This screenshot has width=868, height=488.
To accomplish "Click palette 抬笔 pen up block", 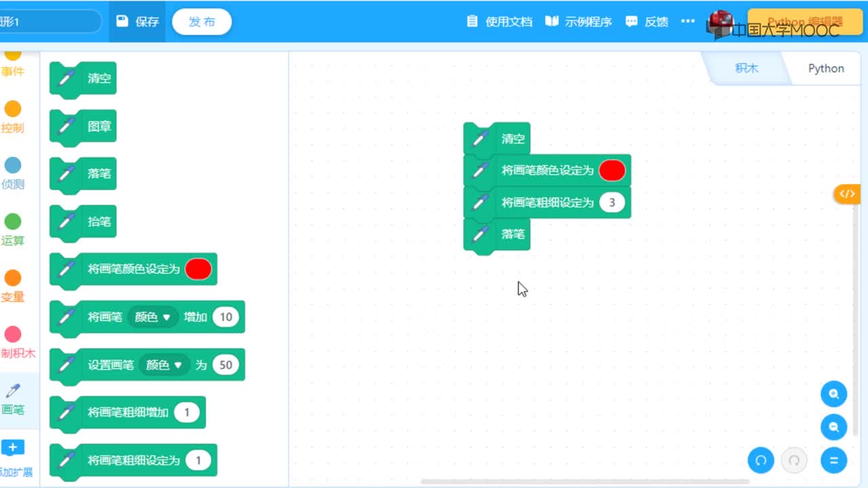I will click(x=83, y=222).
